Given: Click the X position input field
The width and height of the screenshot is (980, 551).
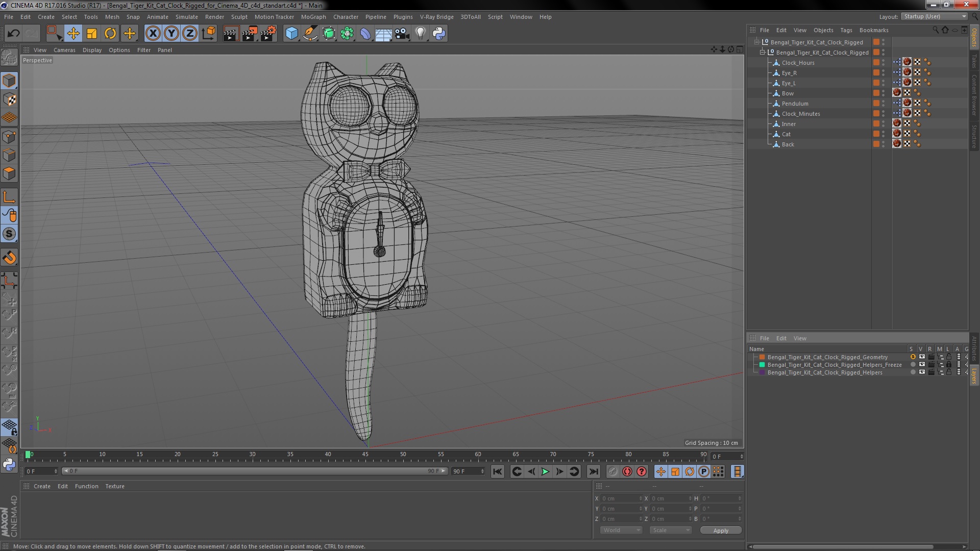Looking at the screenshot, I should pos(621,498).
